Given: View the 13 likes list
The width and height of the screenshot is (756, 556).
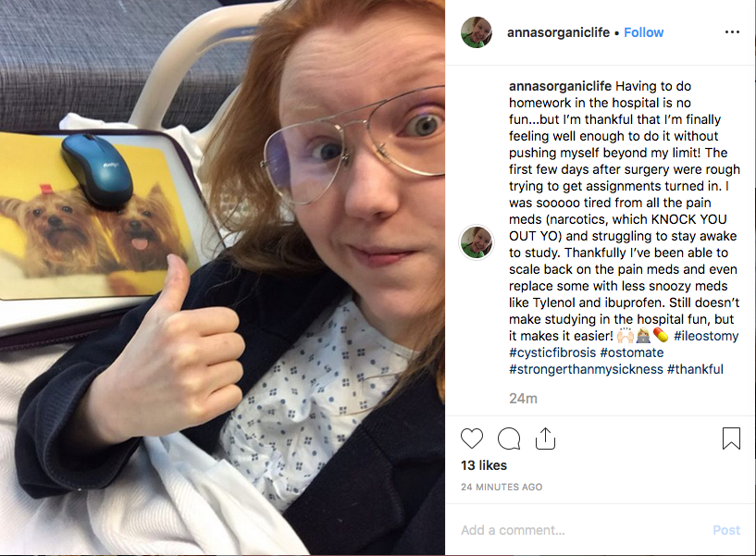Looking at the screenshot, I should click(x=484, y=465).
